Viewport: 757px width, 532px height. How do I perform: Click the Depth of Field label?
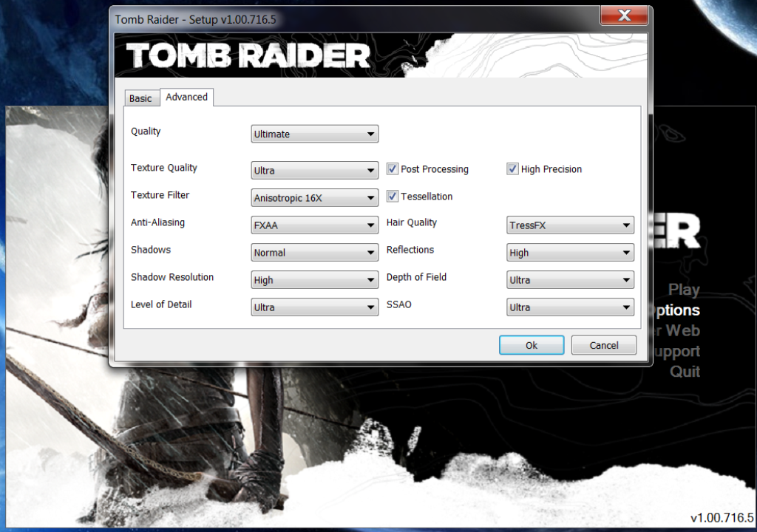tap(416, 277)
